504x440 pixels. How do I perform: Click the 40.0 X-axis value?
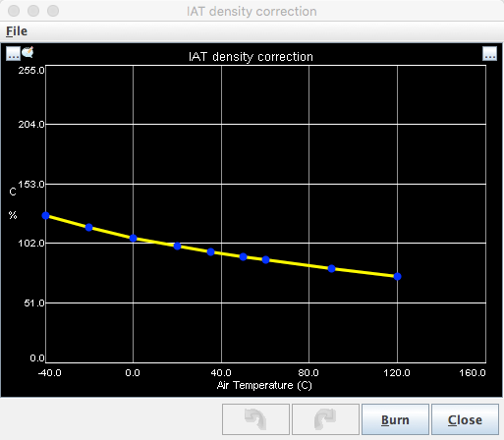click(x=221, y=372)
